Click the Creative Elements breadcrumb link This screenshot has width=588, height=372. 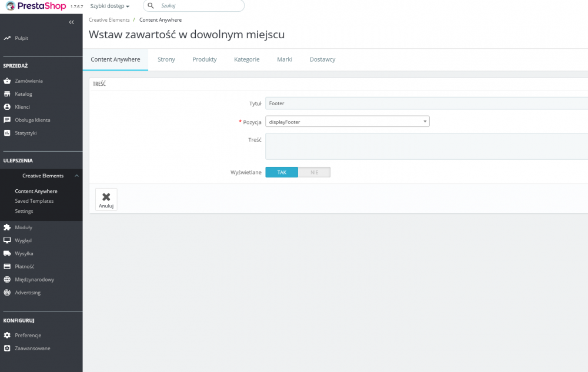click(108, 19)
